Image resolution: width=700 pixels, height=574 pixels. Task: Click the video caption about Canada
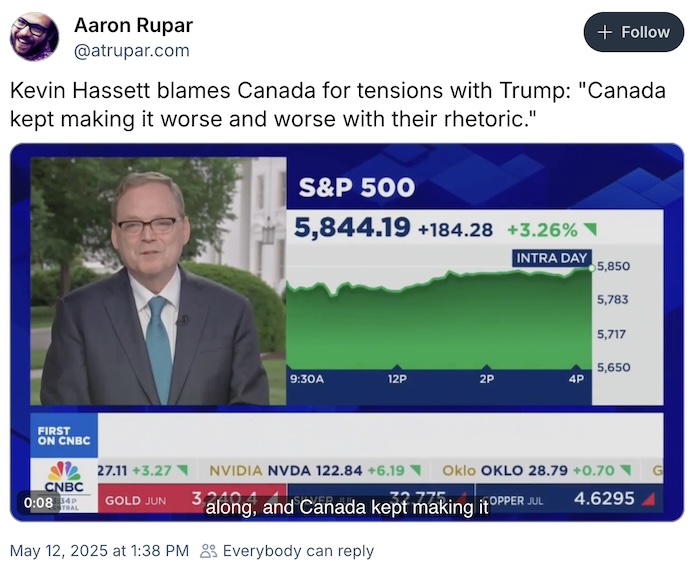pyautogui.click(x=347, y=508)
